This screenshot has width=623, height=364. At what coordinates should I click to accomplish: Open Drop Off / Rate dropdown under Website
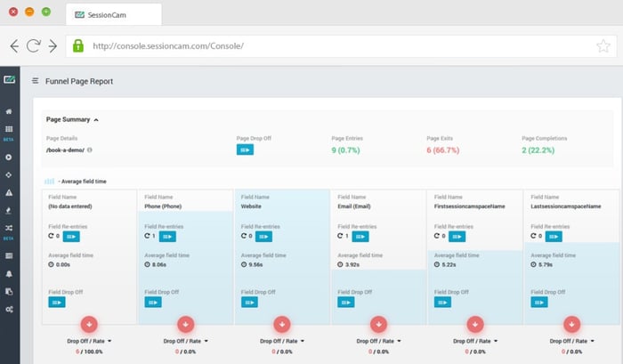281,341
